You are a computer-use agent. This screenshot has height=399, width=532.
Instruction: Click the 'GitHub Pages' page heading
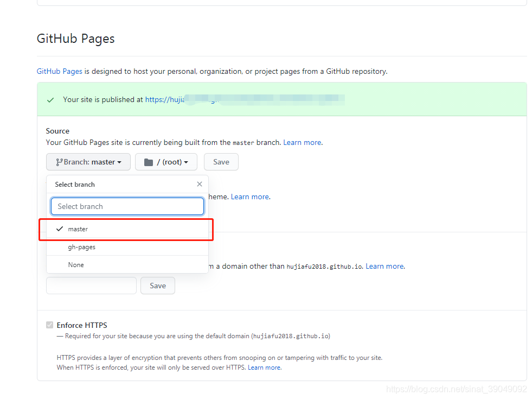point(76,39)
